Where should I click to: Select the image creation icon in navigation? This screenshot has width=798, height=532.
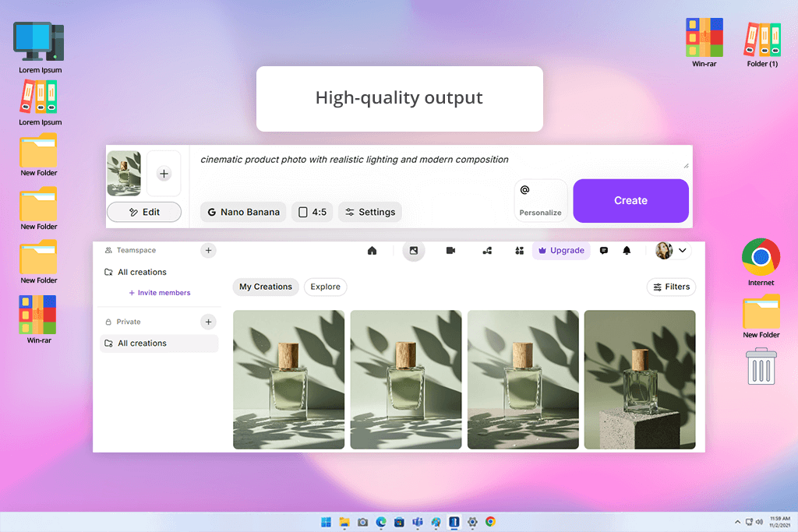(x=414, y=250)
